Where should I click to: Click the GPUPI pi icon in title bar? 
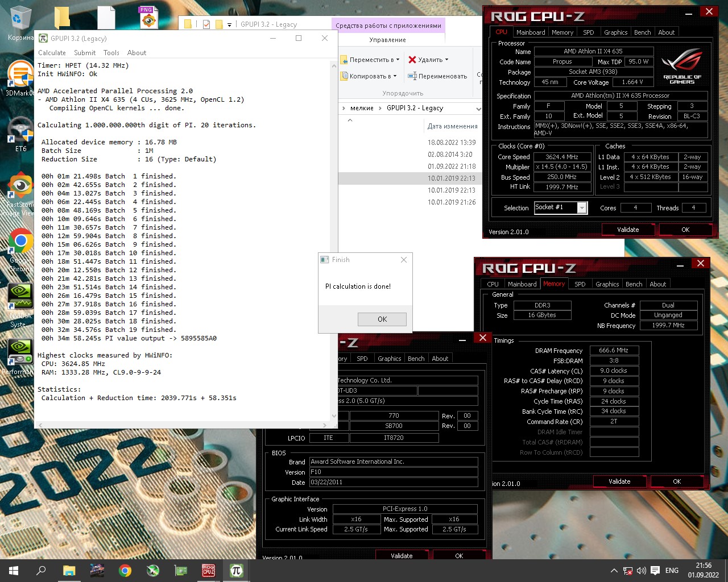pyautogui.click(x=43, y=38)
